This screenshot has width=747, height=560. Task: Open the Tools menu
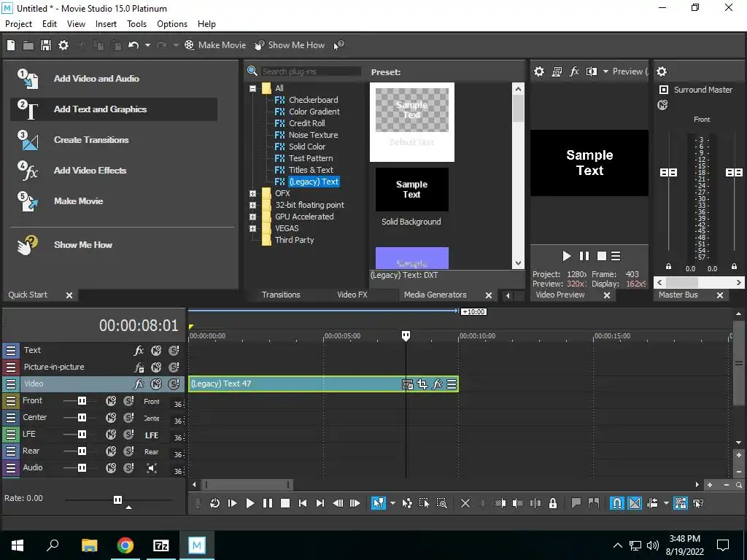click(x=136, y=24)
